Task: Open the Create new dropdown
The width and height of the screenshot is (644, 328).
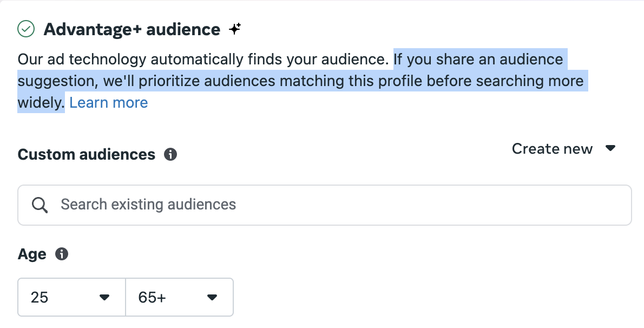Action: [x=563, y=148]
